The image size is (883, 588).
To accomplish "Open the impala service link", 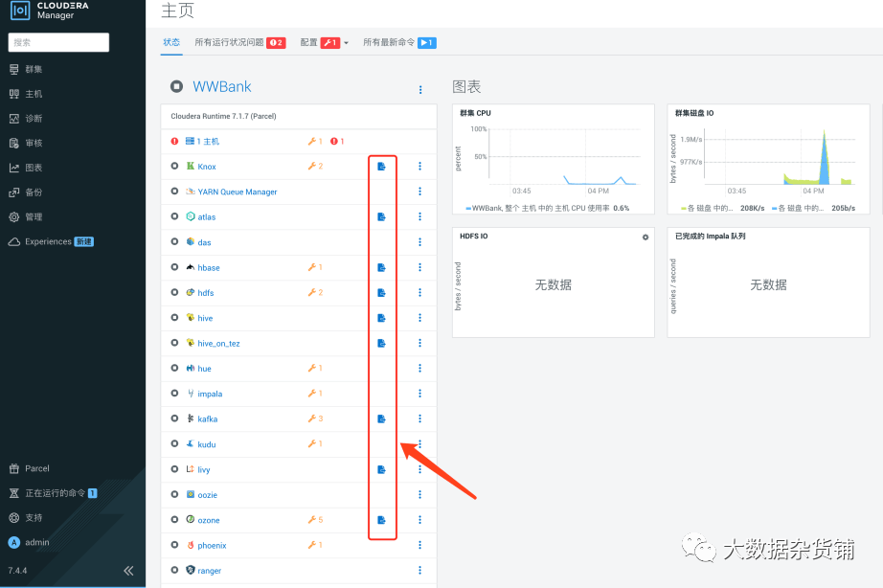I will coord(210,394).
